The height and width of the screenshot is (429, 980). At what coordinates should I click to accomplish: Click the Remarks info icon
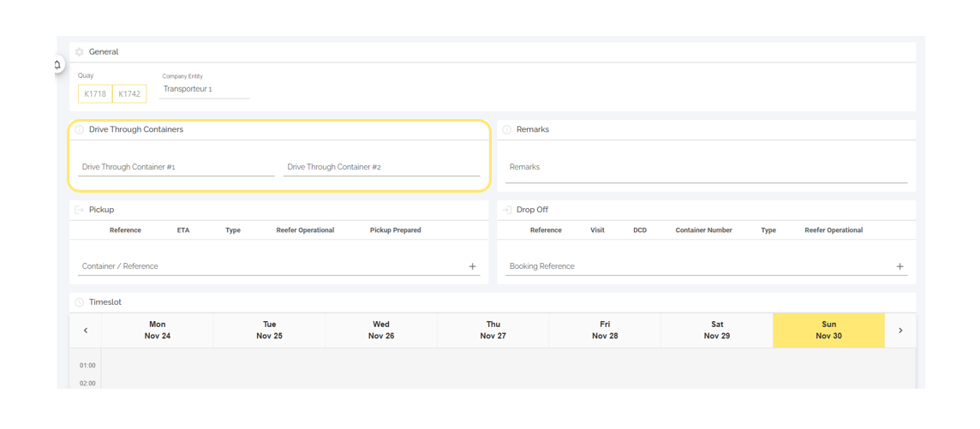click(x=507, y=130)
